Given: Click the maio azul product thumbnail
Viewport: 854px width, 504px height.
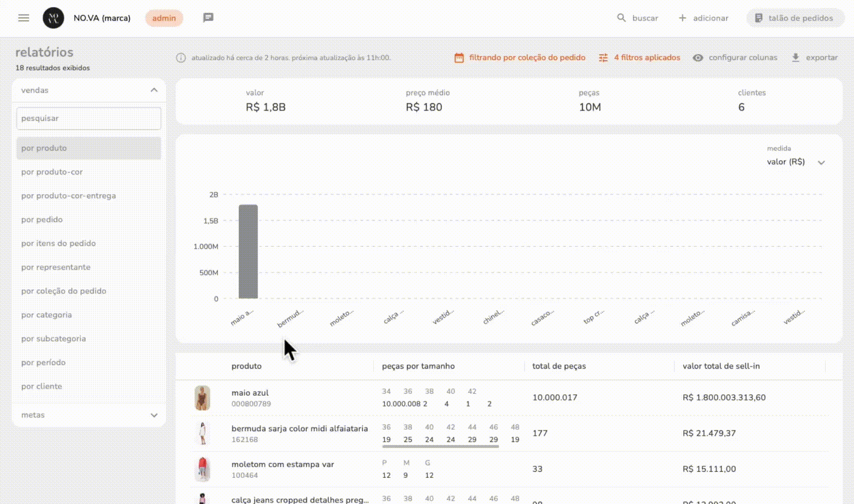Looking at the screenshot, I should [x=202, y=398].
